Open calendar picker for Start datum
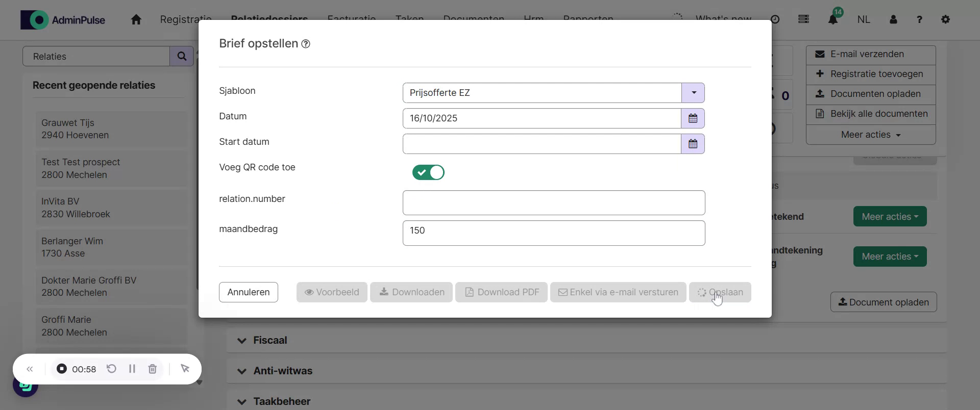The width and height of the screenshot is (980, 410). click(693, 144)
